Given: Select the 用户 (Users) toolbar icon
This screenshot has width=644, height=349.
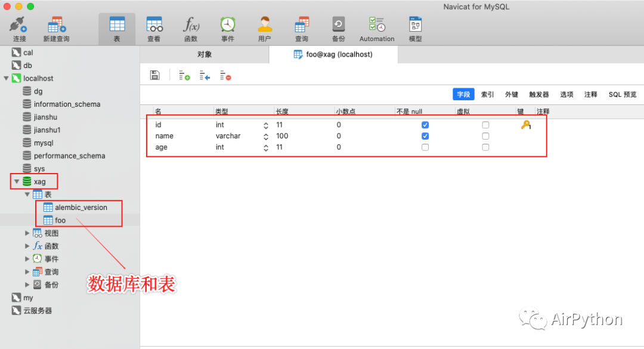Looking at the screenshot, I should [264, 26].
